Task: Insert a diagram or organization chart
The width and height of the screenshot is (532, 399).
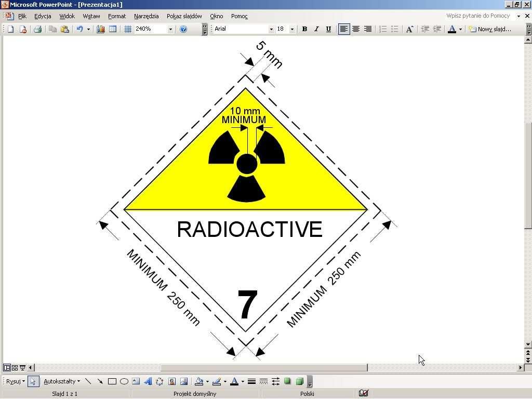Action: (x=159, y=381)
